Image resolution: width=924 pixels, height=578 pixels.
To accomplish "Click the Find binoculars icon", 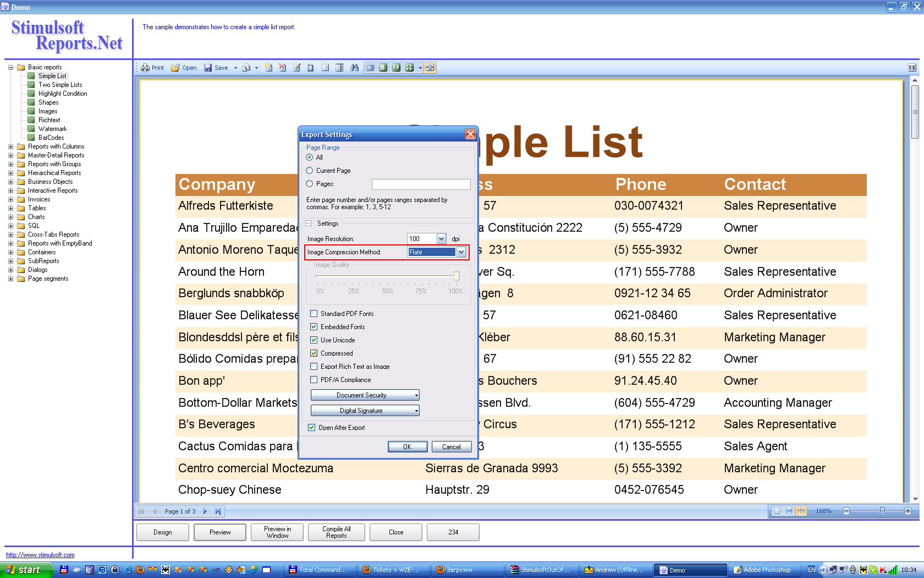I will (355, 68).
